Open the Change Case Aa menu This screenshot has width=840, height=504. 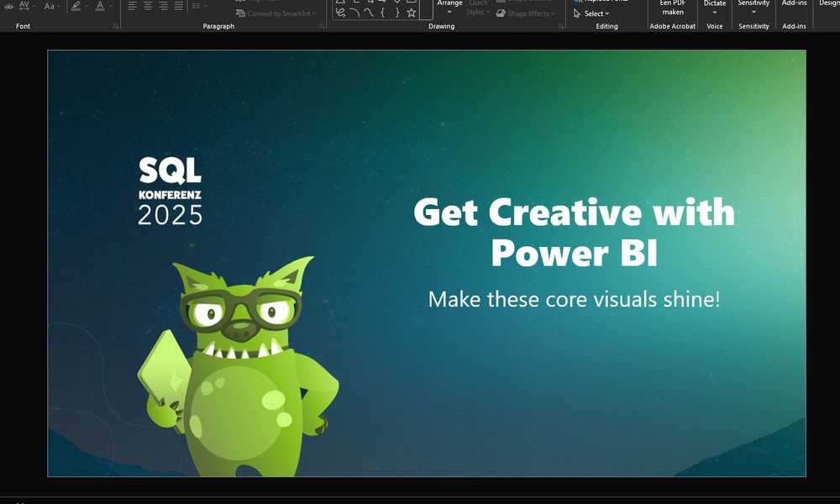click(x=50, y=6)
